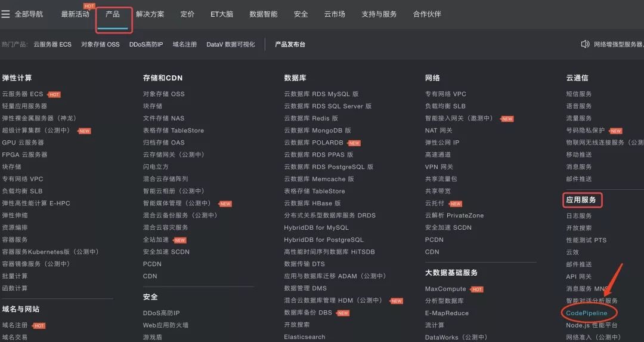This screenshot has width=644, height=342.
Task: Open 专有网络 VPC under 网络
Action: coord(445,94)
